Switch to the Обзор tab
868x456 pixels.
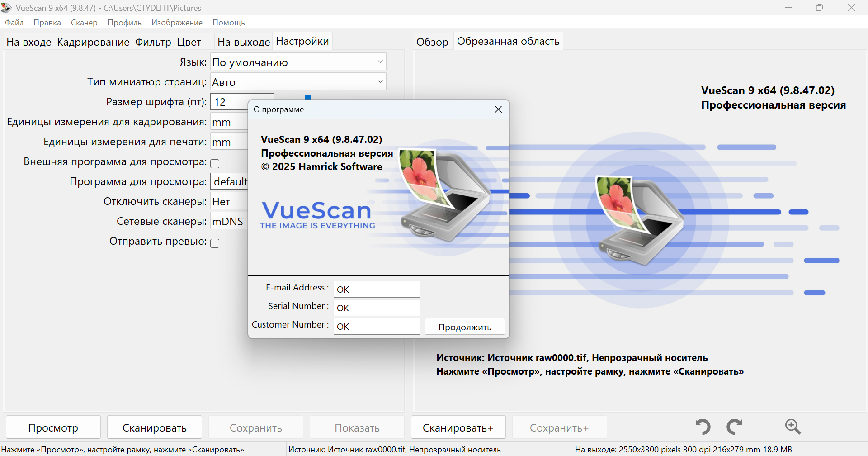point(432,42)
